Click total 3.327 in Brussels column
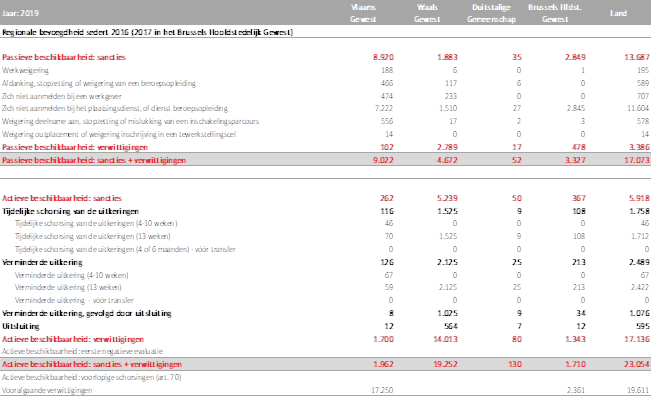The width and height of the screenshot is (652, 397). coord(575,160)
